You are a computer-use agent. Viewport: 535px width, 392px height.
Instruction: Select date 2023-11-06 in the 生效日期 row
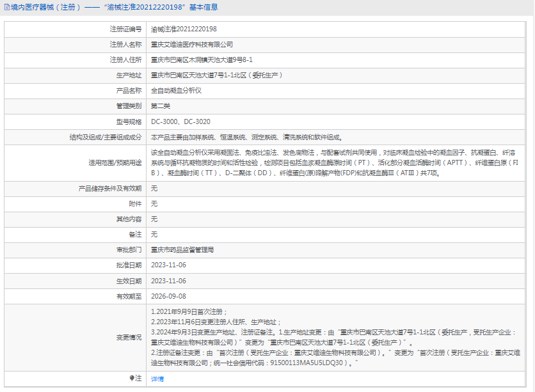[x=168, y=281]
